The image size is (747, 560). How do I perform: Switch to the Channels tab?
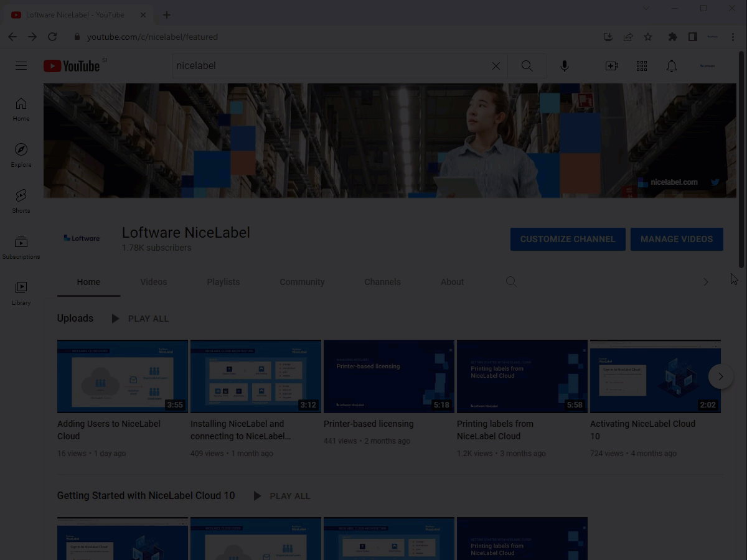click(383, 282)
